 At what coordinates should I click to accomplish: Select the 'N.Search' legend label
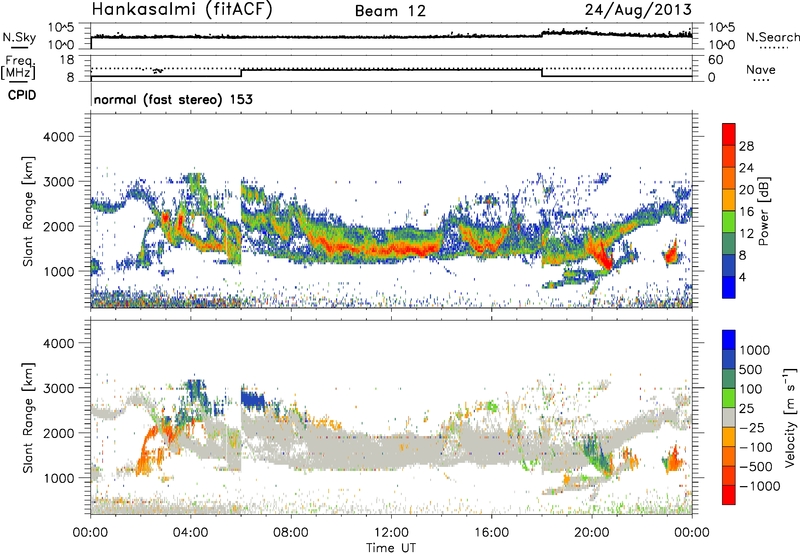(x=772, y=37)
